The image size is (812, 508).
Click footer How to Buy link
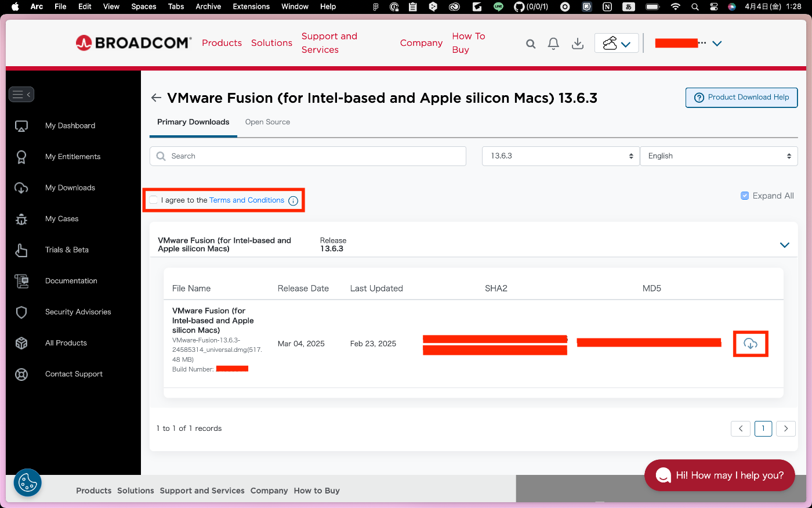coord(317,491)
